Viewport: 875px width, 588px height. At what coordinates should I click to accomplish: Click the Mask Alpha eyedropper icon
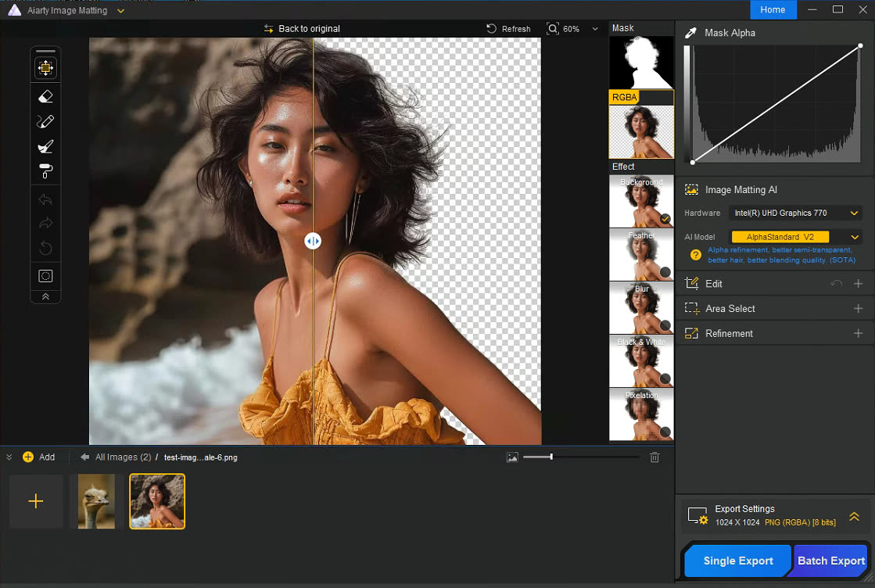pos(690,33)
